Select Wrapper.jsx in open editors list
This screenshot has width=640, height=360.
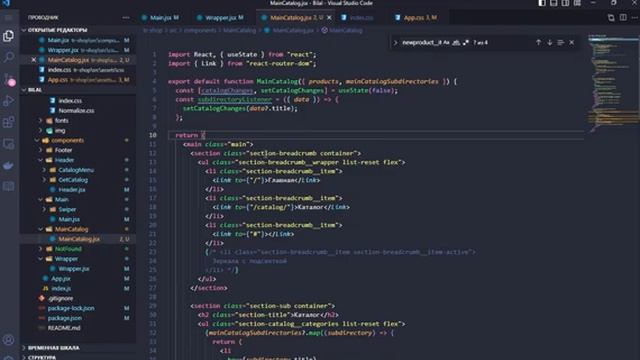point(78,50)
